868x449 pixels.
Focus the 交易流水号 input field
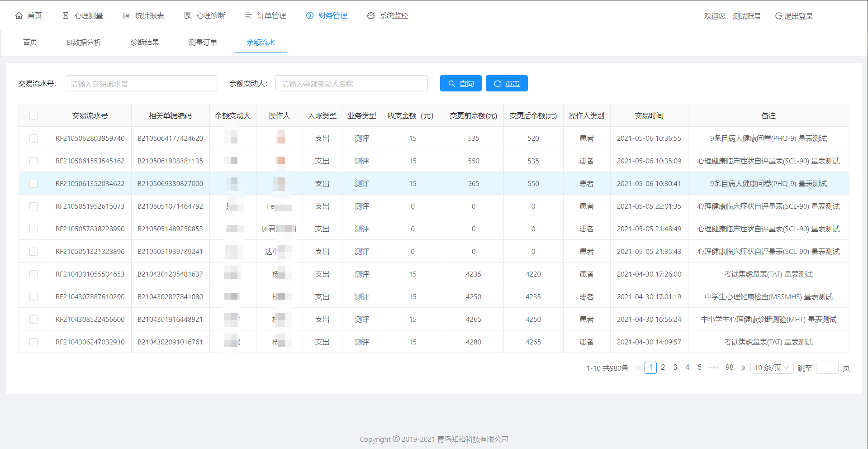[x=141, y=84]
